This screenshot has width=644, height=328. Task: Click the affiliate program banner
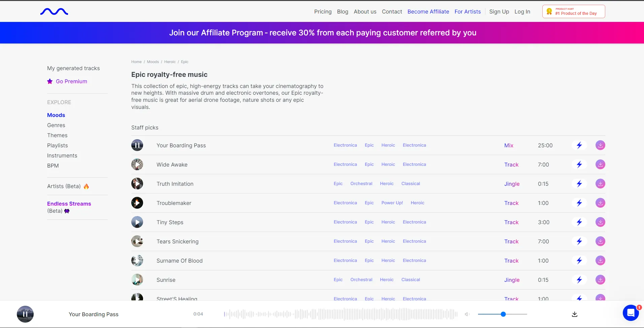tap(322, 33)
